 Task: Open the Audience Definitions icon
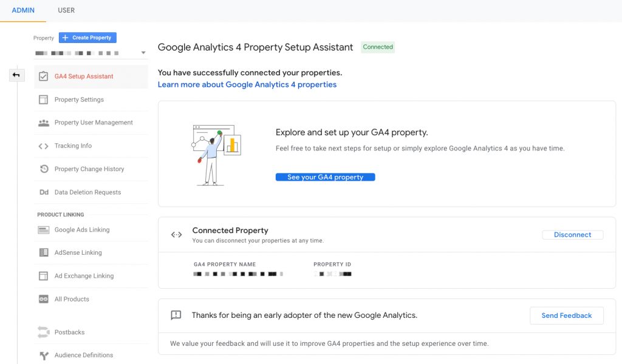44,355
